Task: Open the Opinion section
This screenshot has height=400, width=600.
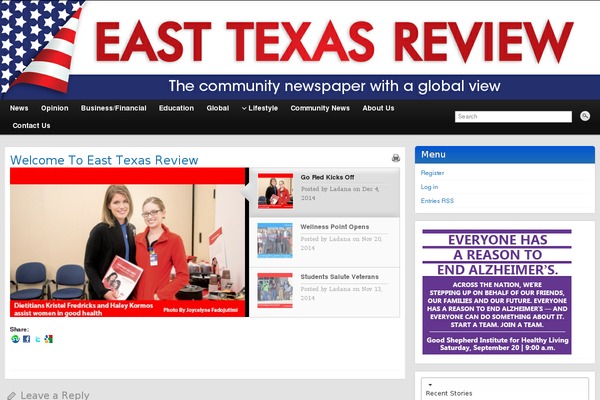Action: (55, 108)
